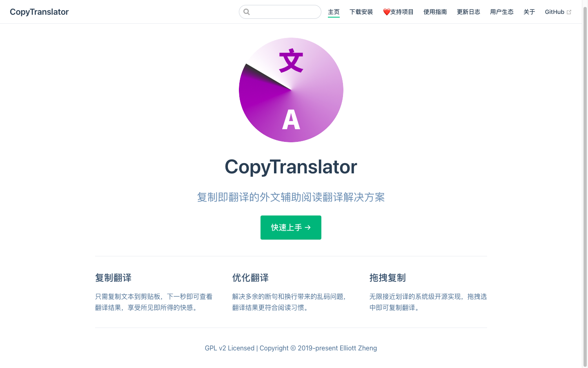Click the search magnifier icon
This screenshot has width=588, height=368.
(247, 12)
